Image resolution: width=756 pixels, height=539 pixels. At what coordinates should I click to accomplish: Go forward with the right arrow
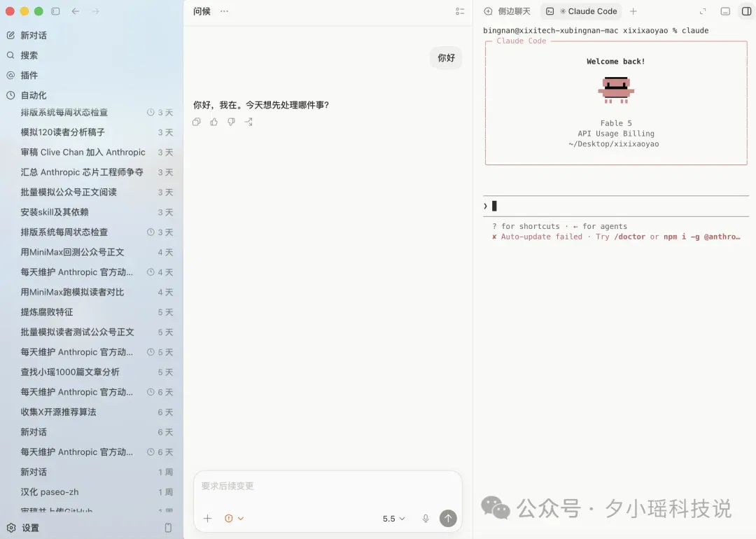pos(95,11)
